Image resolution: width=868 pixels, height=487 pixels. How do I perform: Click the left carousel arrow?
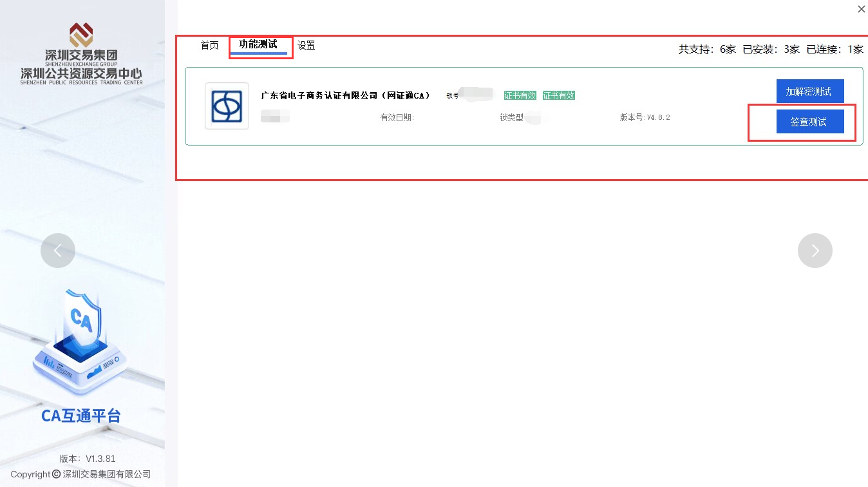tap(58, 251)
